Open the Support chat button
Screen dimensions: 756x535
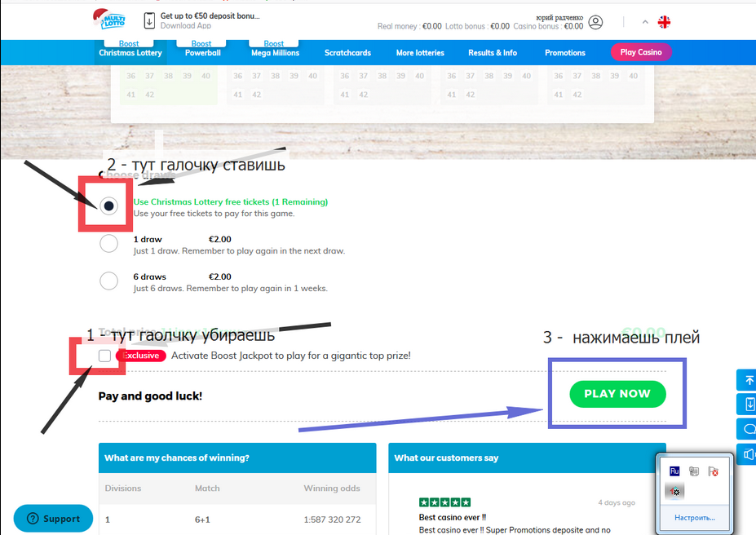pos(53,518)
